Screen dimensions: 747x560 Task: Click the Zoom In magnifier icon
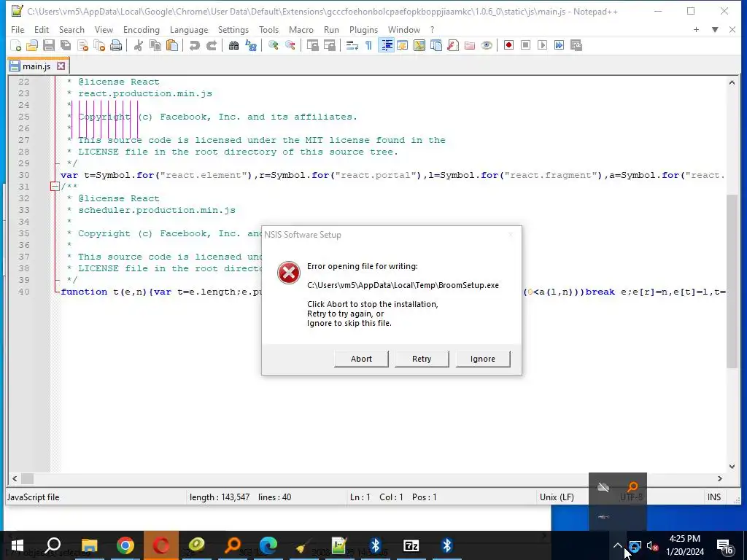coord(273,45)
